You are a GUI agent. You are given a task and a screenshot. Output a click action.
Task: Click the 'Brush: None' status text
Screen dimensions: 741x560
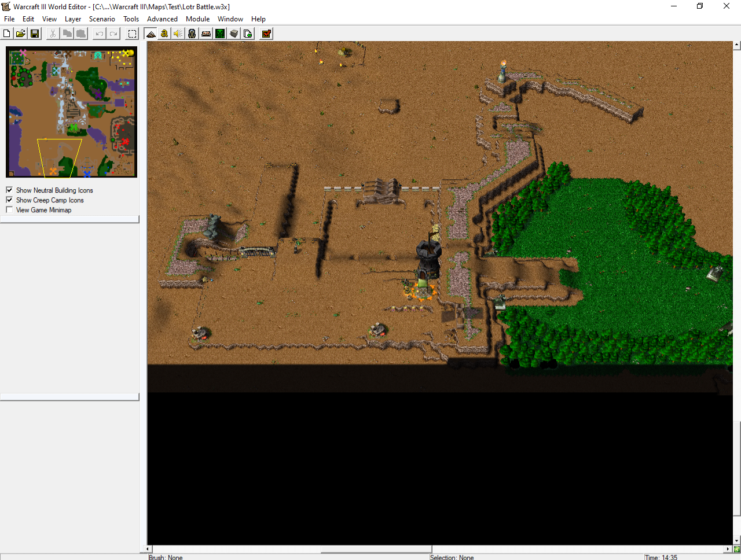pos(166,557)
